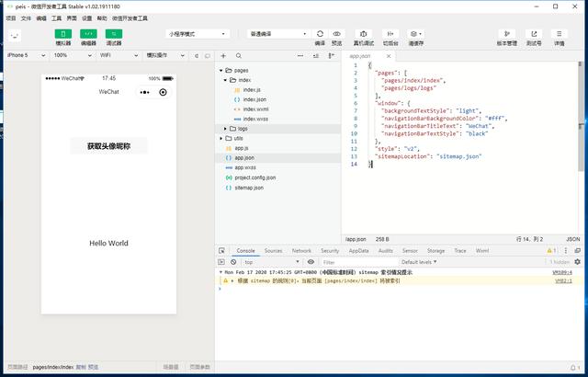Open the 设置 menu
Screen dimensions: 588x377
pyautogui.click(x=86, y=18)
